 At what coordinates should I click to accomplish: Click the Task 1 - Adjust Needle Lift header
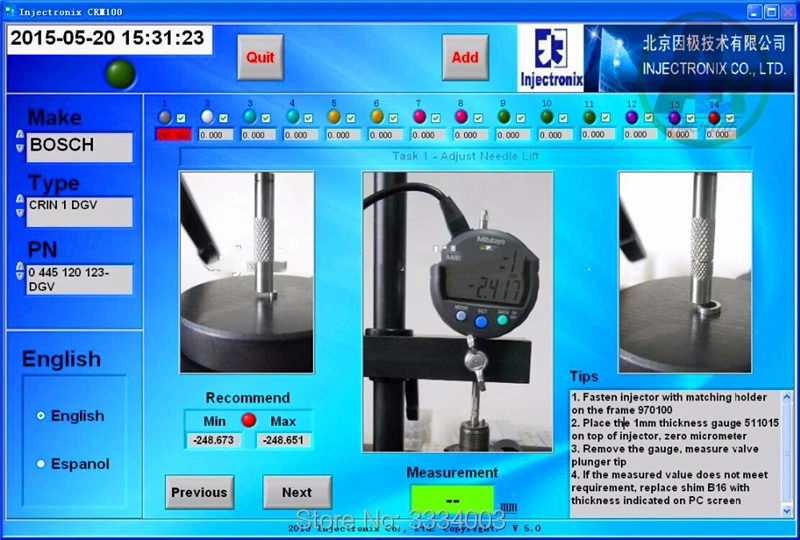465,156
